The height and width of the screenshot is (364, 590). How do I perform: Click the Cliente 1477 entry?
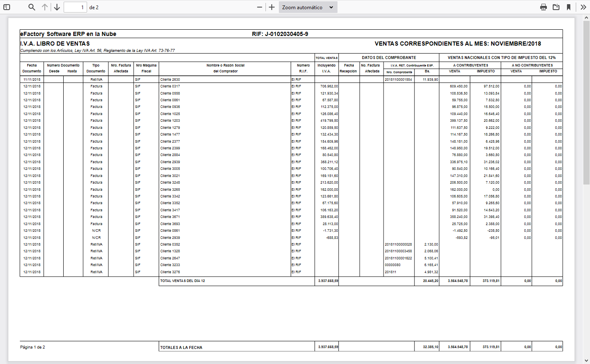coord(170,134)
